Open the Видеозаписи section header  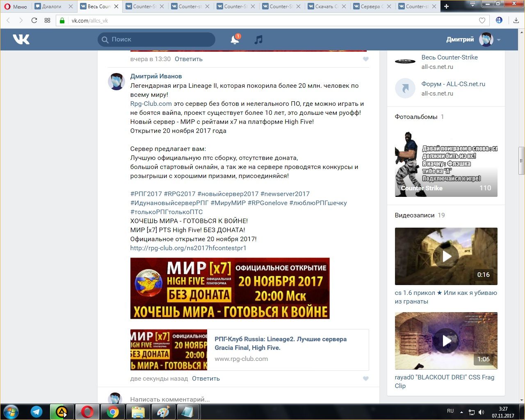coord(415,215)
